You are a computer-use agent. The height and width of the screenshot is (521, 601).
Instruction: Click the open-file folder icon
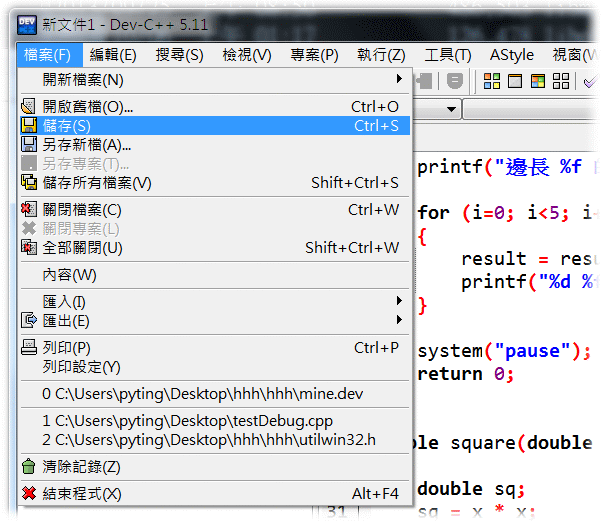coord(29,107)
